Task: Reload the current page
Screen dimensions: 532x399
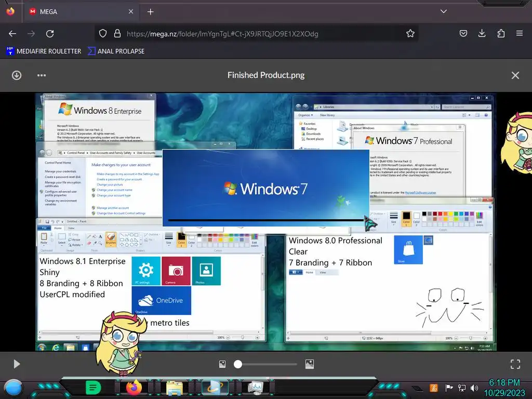Action: [x=50, y=34]
